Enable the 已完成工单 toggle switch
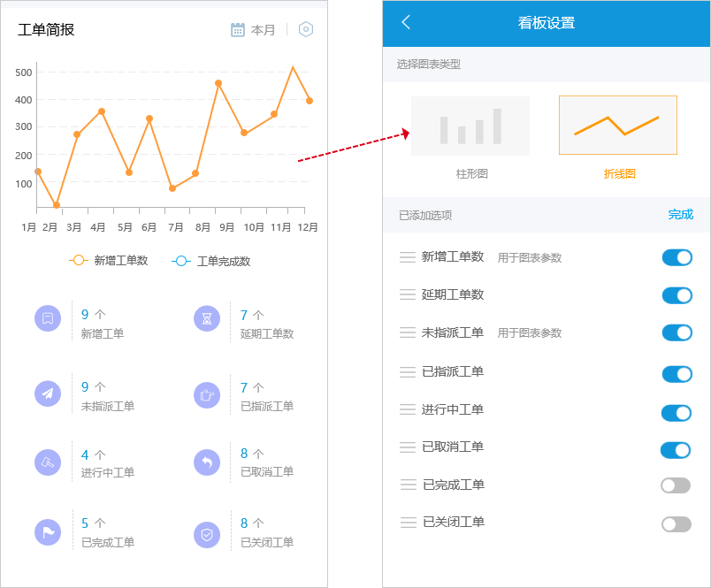The width and height of the screenshot is (711, 588). tap(676, 485)
